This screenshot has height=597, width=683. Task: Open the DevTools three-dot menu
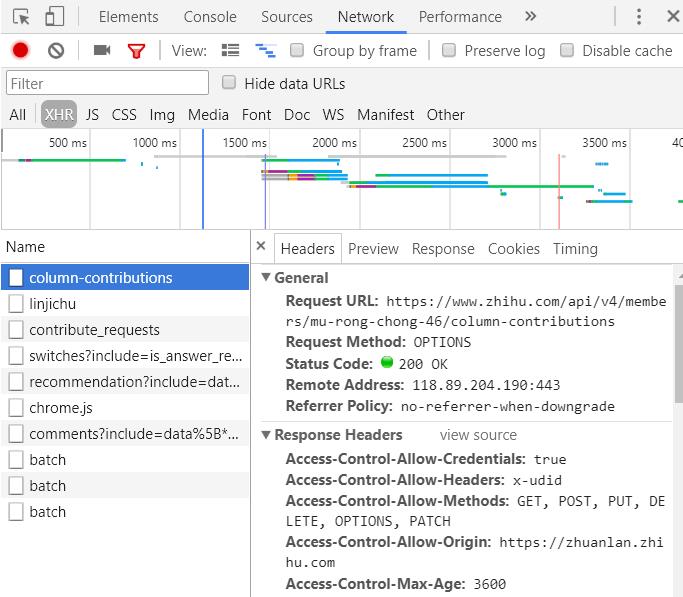click(639, 17)
